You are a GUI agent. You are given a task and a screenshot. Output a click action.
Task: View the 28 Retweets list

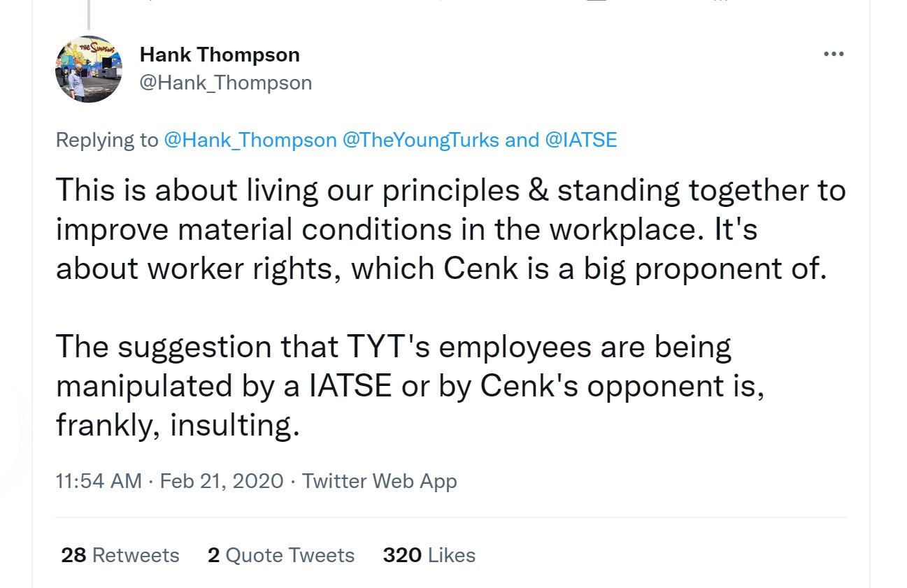pos(119,555)
